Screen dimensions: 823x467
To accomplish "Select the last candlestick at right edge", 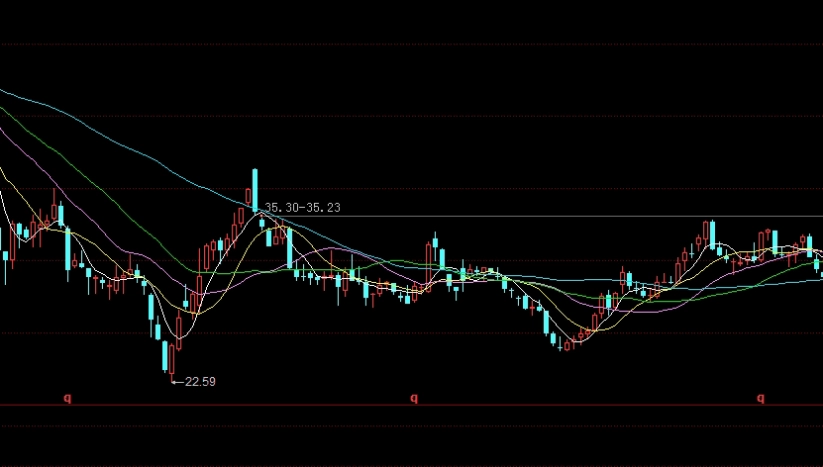I will pos(818,263).
